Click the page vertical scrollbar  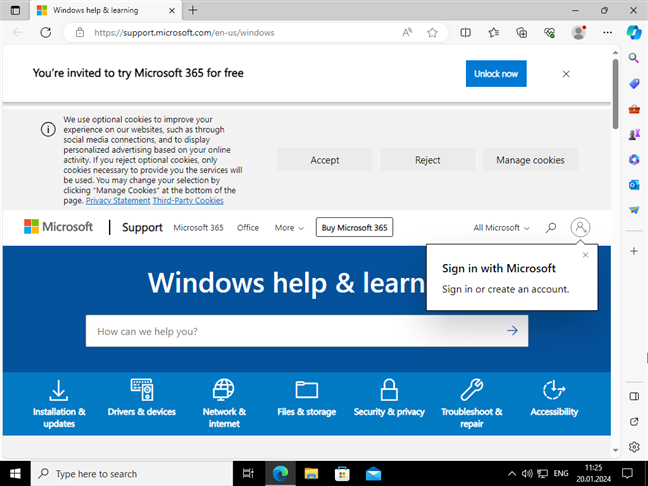(x=615, y=94)
